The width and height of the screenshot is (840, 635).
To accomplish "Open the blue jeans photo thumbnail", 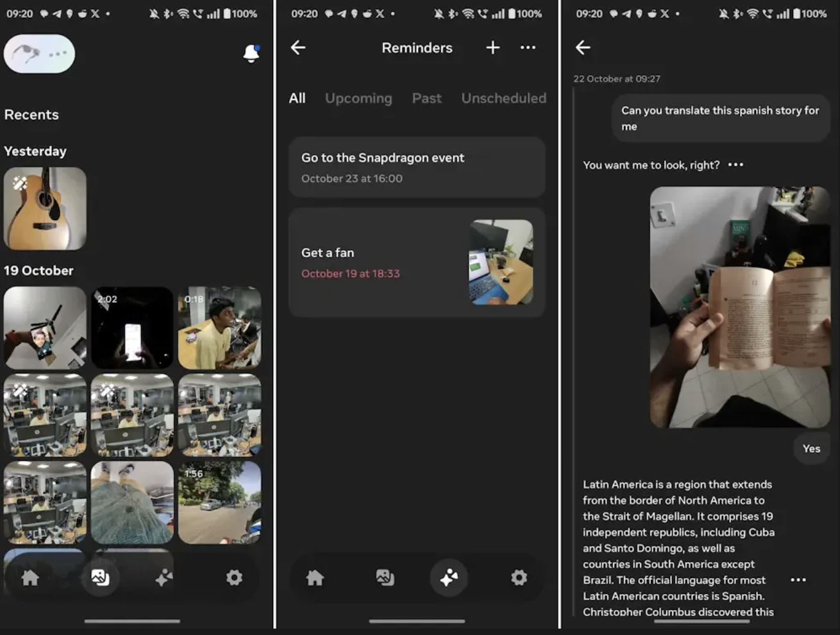I will coord(132,502).
